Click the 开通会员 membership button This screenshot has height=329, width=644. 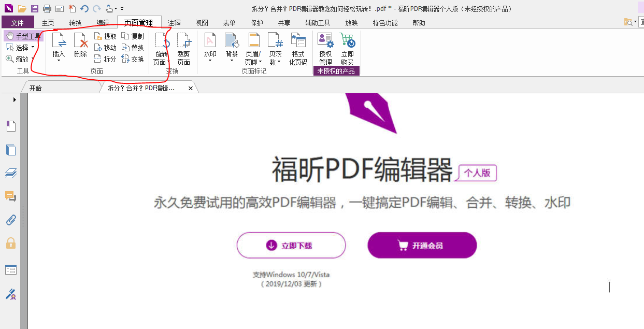pyautogui.click(x=422, y=245)
